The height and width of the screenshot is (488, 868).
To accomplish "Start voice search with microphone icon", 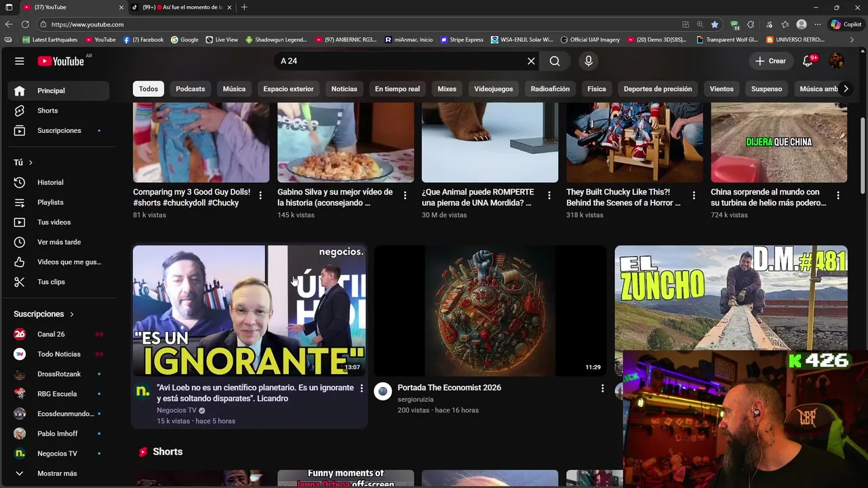I will 589,61.
